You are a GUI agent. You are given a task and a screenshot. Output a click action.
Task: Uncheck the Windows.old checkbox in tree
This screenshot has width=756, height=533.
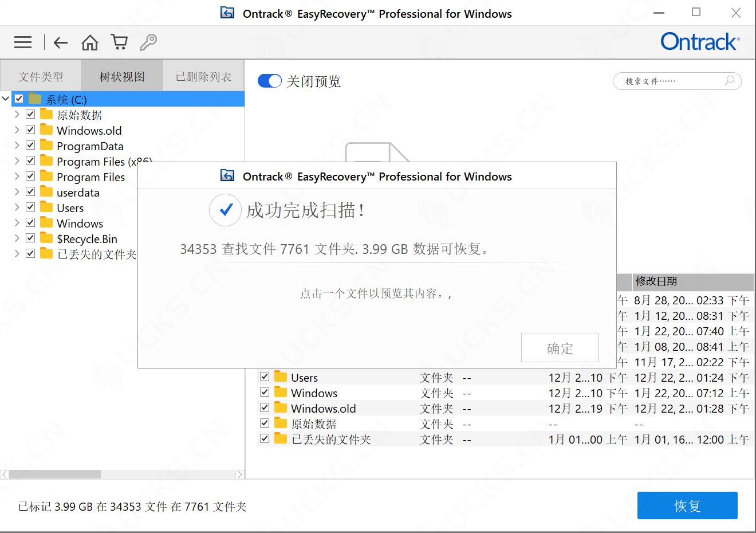[30, 130]
